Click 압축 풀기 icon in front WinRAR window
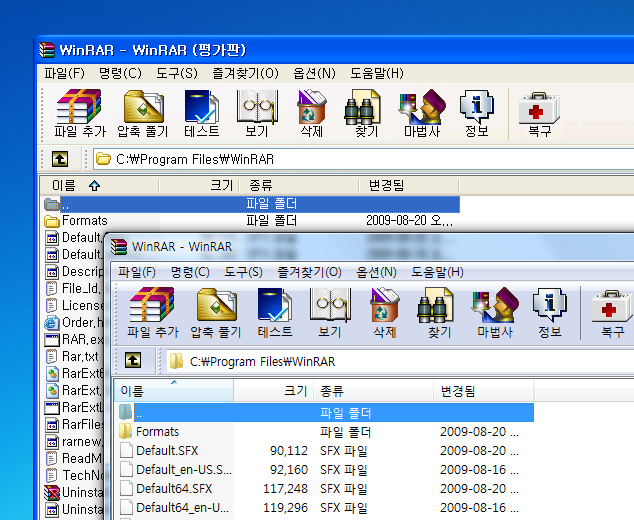The height and width of the screenshot is (520, 634). coord(217,304)
